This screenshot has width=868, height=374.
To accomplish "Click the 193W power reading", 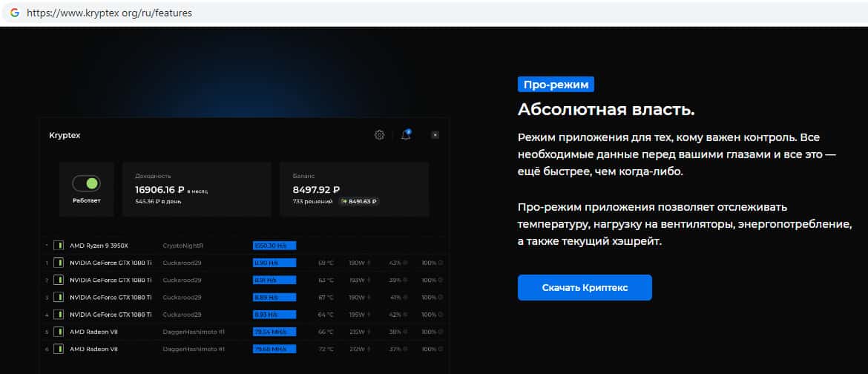I will pyautogui.click(x=358, y=280).
